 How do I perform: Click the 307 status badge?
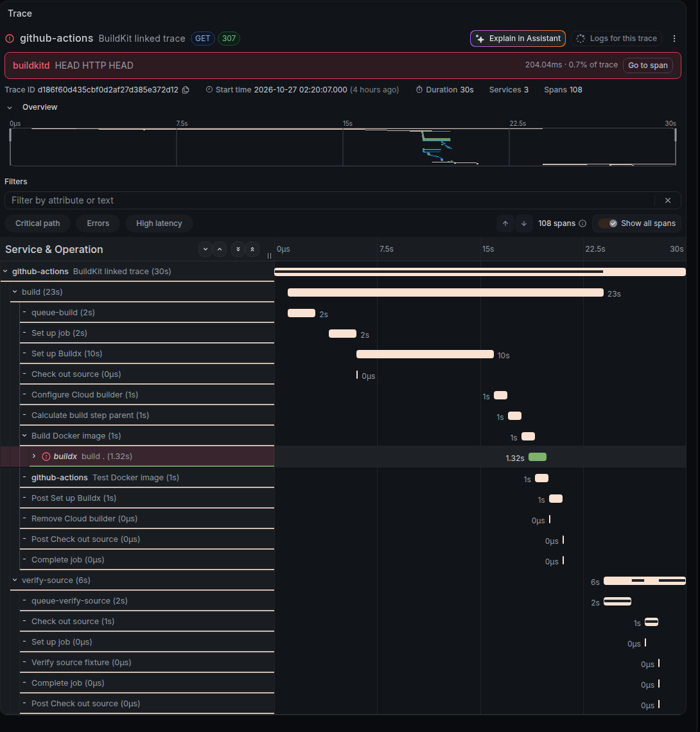[229, 39]
